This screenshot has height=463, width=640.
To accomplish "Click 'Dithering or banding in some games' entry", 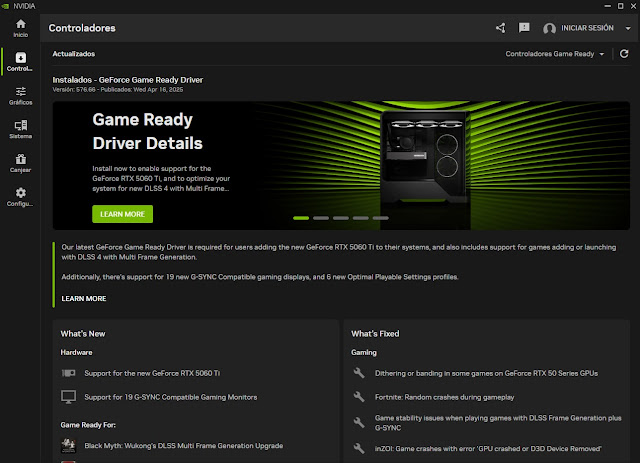I will pos(486,373).
